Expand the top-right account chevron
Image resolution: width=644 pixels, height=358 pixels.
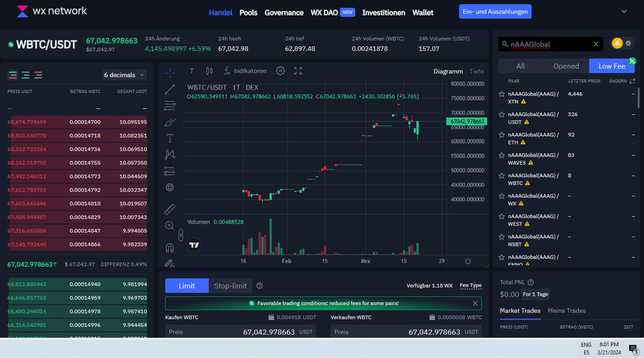tap(624, 12)
